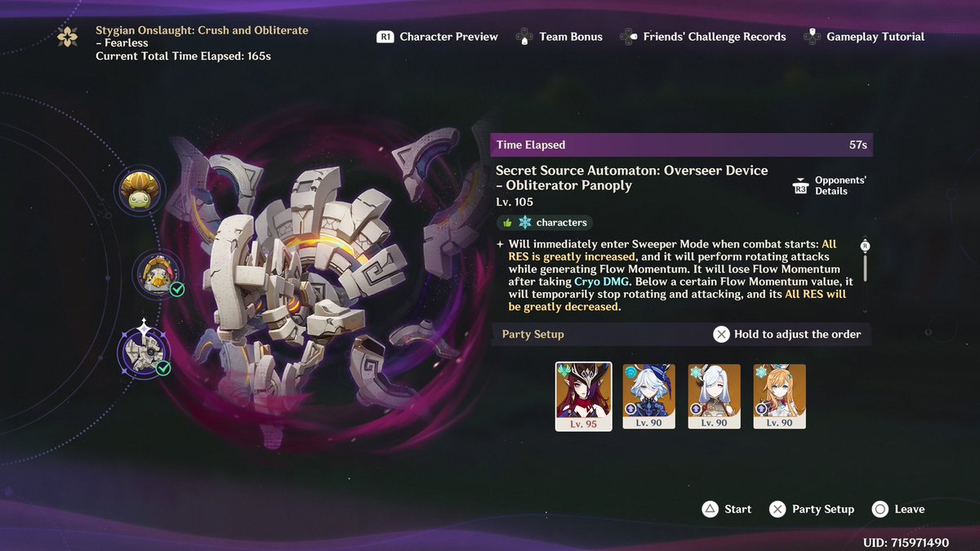Open Team Bonus
The height and width of the screenshot is (551, 980).
click(x=571, y=37)
